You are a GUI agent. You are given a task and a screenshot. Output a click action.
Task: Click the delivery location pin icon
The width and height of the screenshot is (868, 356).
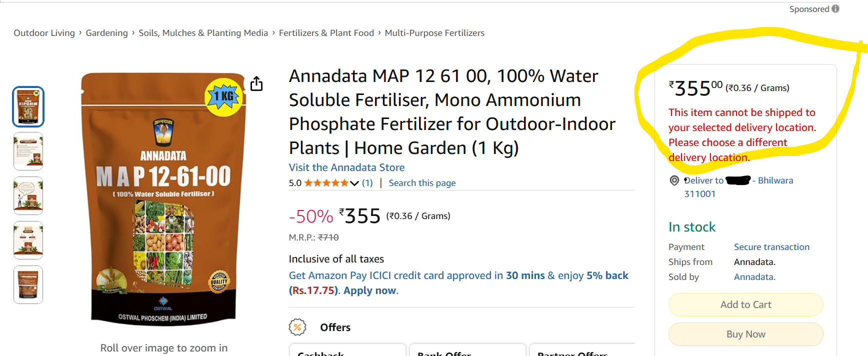click(674, 180)
